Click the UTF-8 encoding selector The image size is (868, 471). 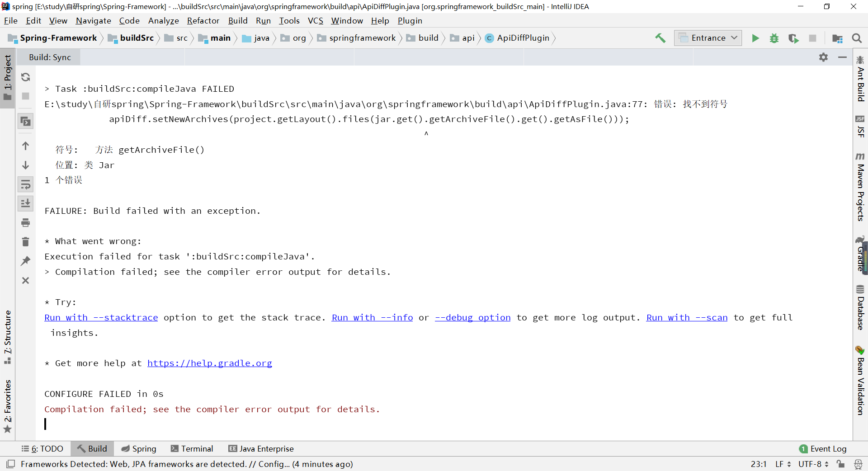(x=814, y=464)
